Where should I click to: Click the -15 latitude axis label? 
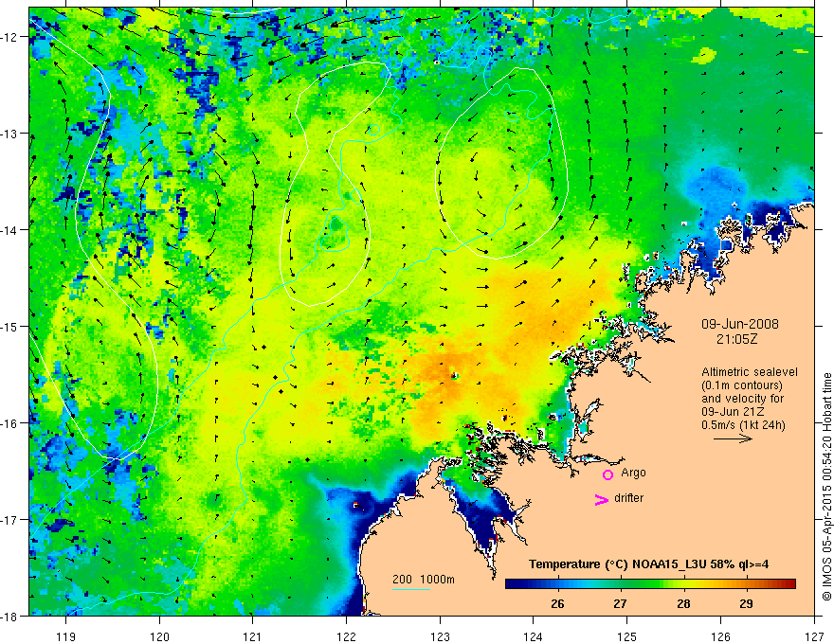click(x=10, y=326)
